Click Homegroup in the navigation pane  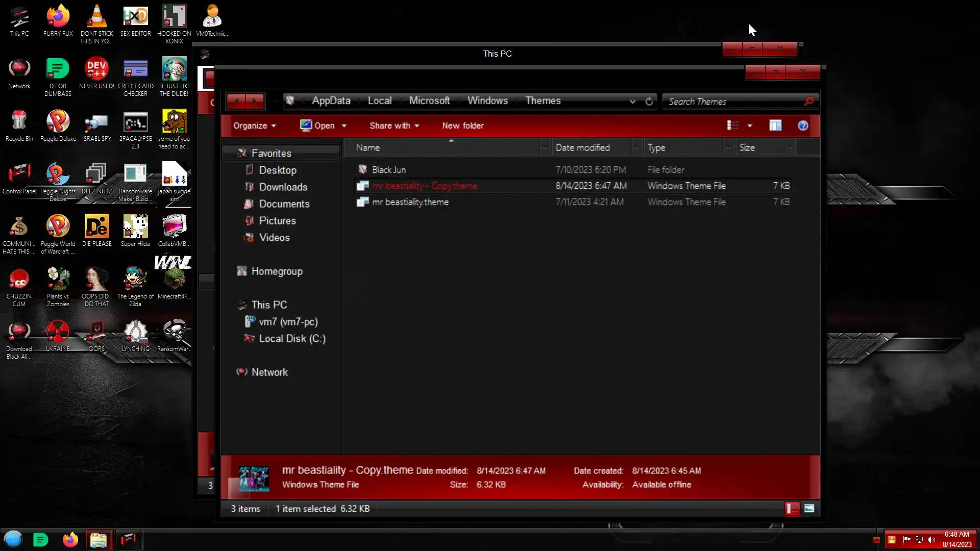(x=277, y=271)
